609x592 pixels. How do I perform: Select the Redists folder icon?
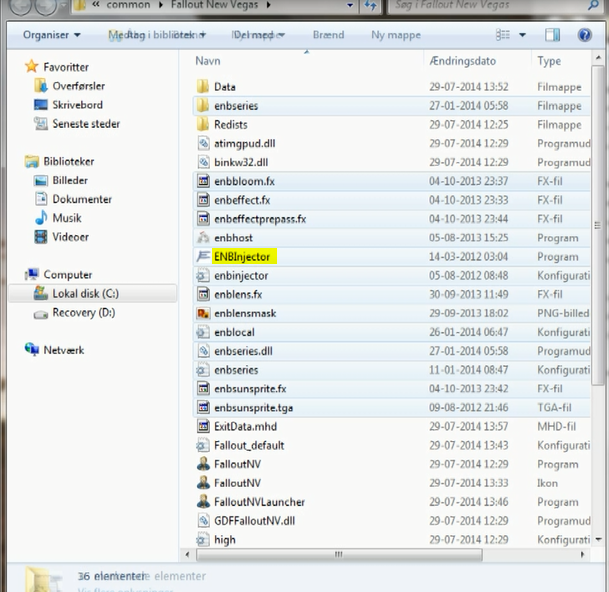tap(203, 124)
